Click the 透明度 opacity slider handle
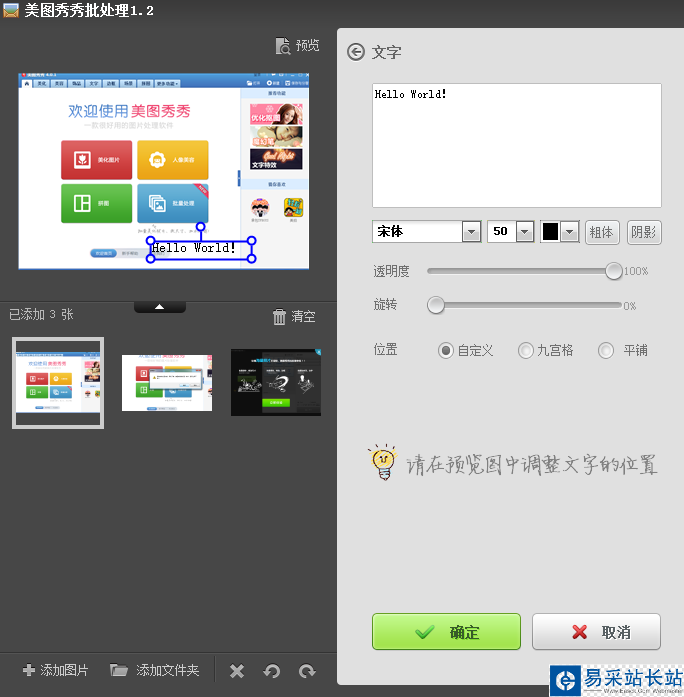Image resolution: width=684 pixels, height=697 pixels. pyautogui.click(x=613, y=271)
